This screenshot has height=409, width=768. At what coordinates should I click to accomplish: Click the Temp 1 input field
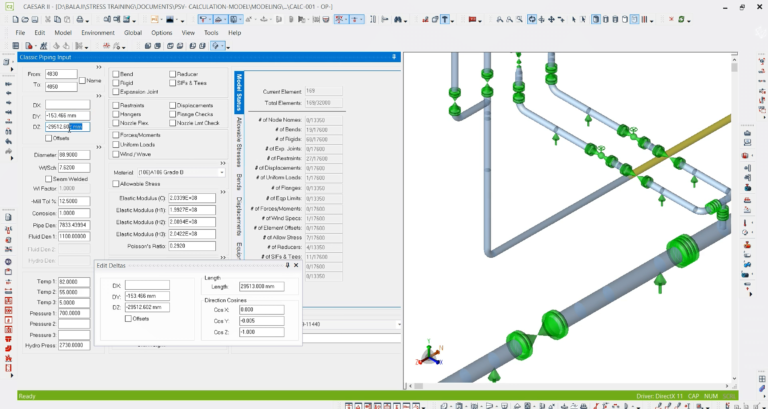pos(74,282)
